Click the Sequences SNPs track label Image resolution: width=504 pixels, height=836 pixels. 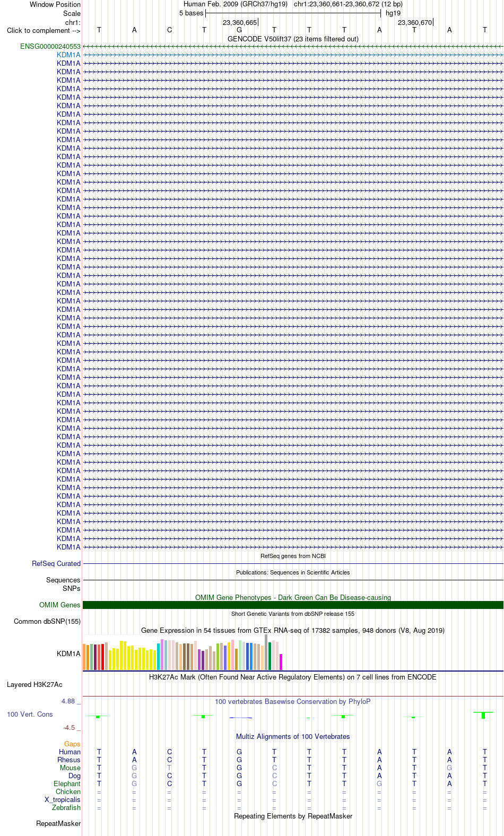(x=63, y=585)
